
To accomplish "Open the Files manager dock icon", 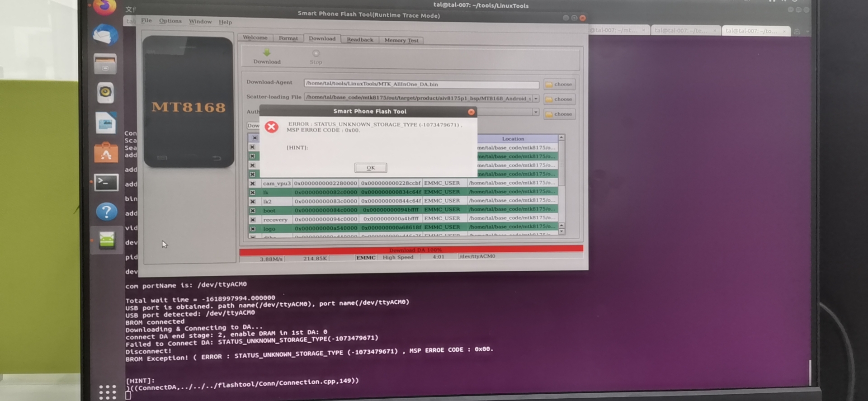I will pyautogui.click(x=105, y=63).
